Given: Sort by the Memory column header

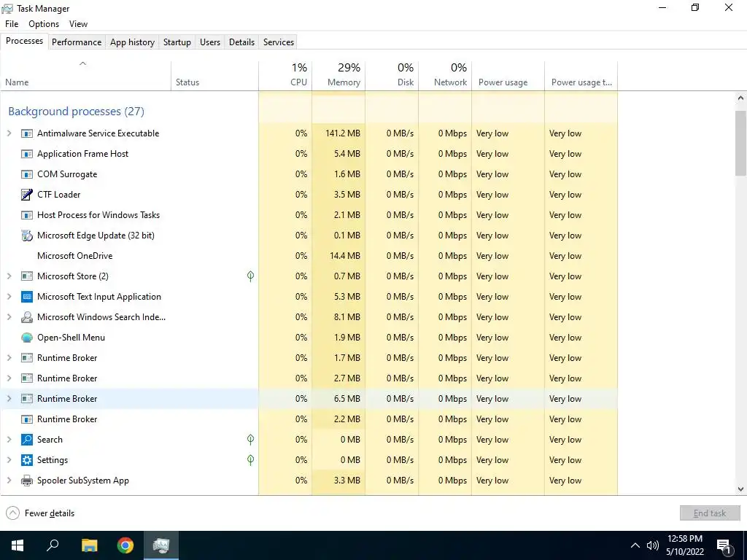Looking at the screenshot, I should tap(338, 76).
